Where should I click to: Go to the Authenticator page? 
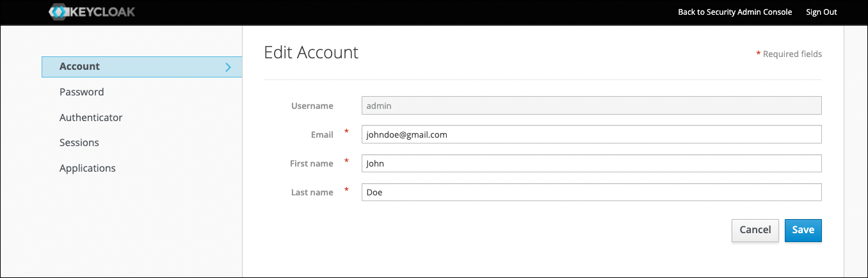tap(91, 117)
